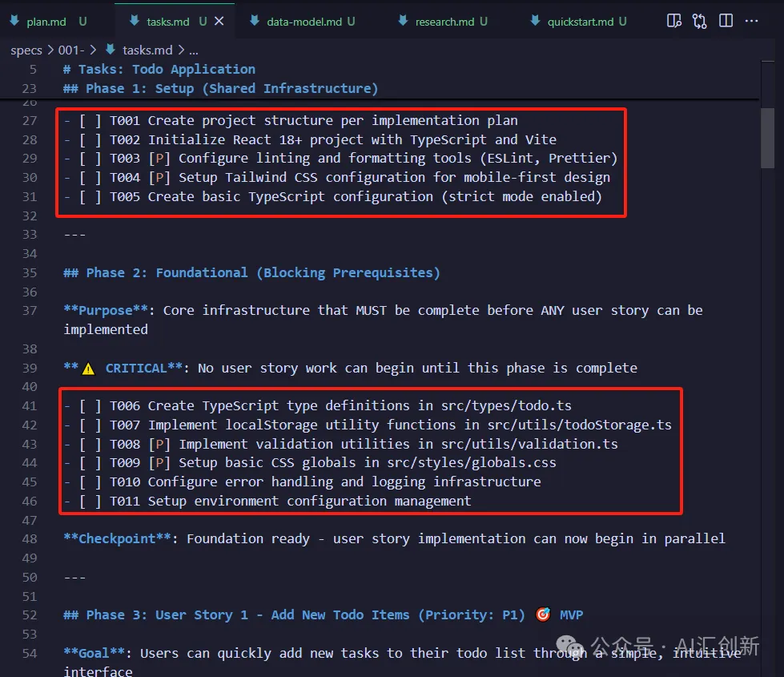
Task: Switch to the data-model.md tab
Action: 304,22
